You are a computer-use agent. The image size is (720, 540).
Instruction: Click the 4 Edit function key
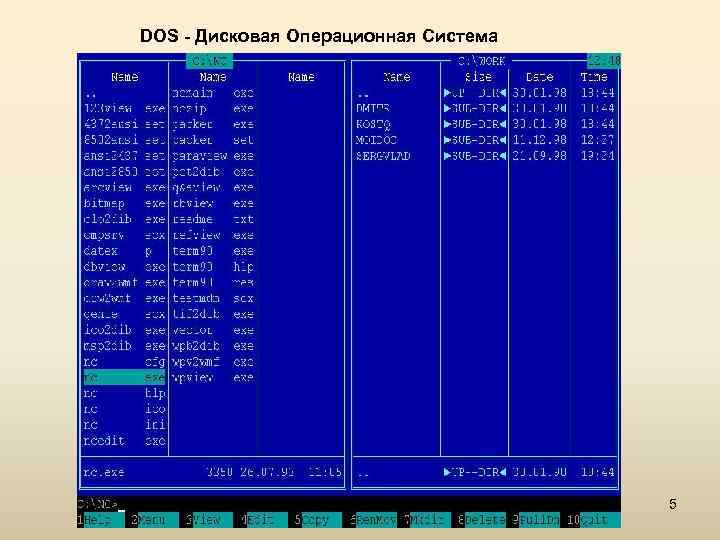tap(264, 520)
